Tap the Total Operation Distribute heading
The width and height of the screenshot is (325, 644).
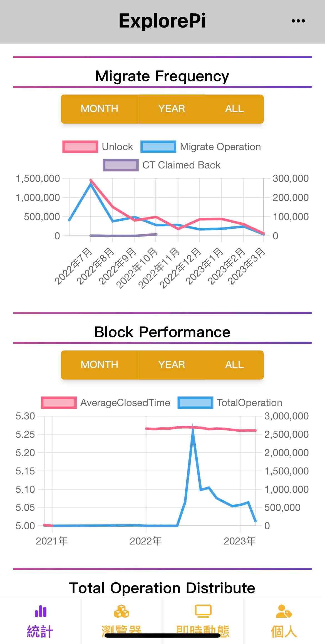coord(162,588)
